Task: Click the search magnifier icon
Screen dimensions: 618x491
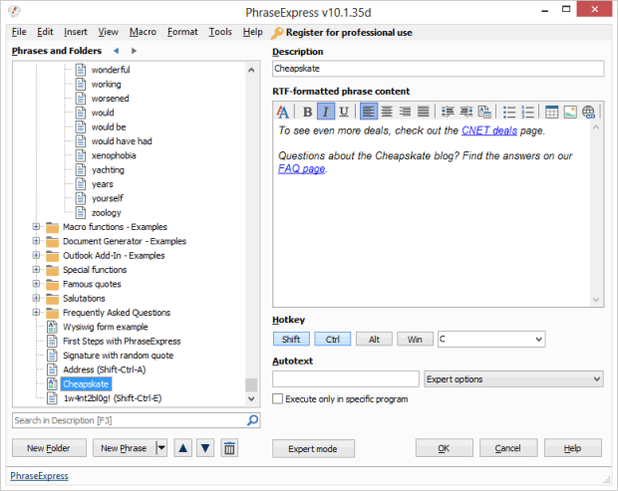Action: pyautogui.click(x=252, y=420)
